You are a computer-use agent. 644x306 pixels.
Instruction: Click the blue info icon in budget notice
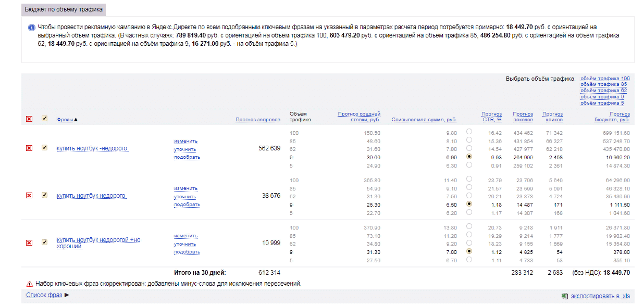coord(32,28)
